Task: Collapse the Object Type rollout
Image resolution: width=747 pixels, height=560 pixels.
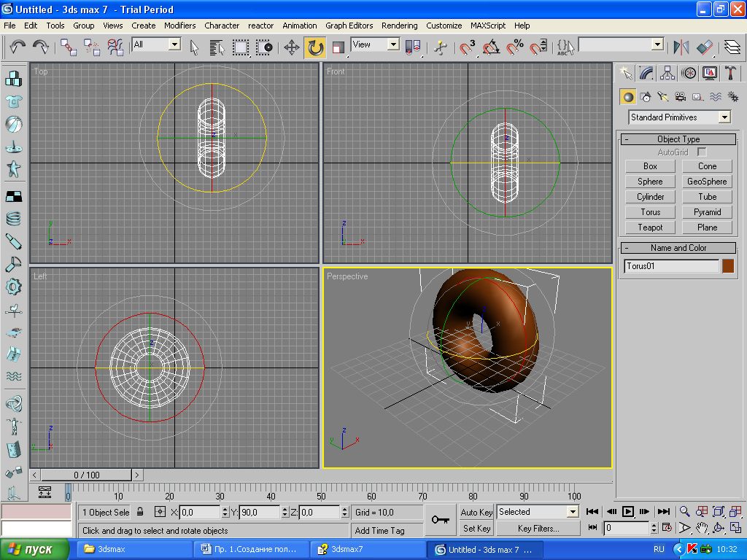Action: click(678, 139)
